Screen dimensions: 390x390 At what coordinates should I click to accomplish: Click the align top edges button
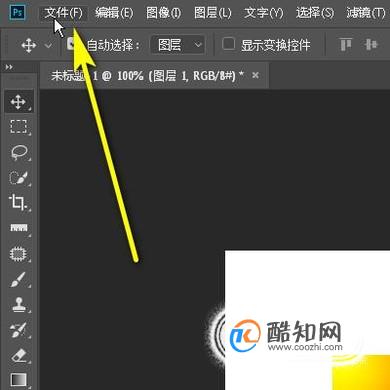coord(345,44)
